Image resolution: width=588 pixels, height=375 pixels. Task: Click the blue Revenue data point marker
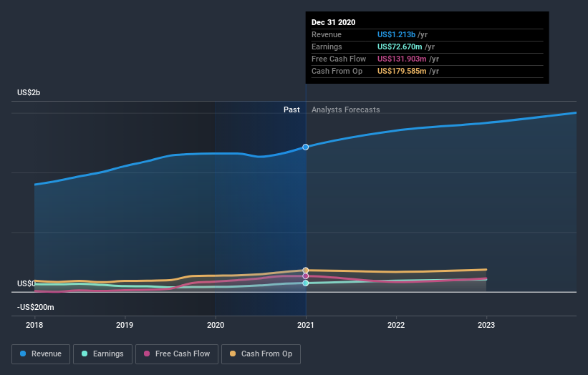pos(306,147)
